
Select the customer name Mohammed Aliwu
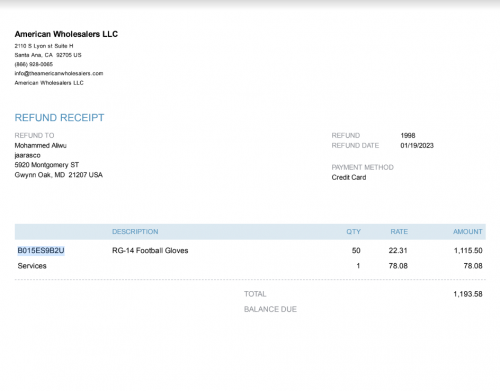pyautogui.click(x=40, y=145)
